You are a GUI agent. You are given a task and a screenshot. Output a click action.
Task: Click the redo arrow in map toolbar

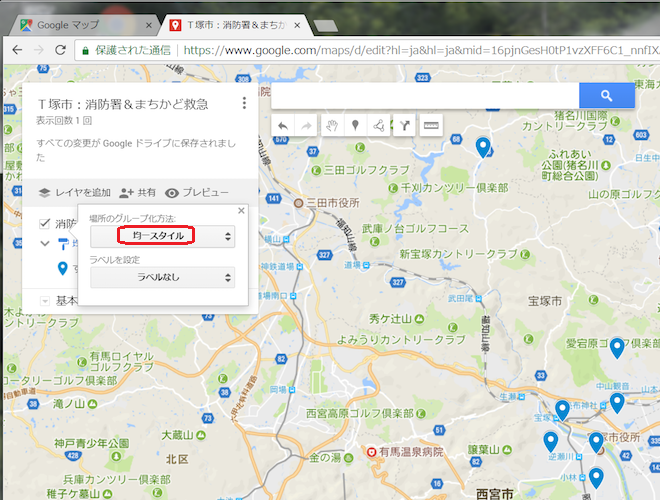tap(306, 125)
